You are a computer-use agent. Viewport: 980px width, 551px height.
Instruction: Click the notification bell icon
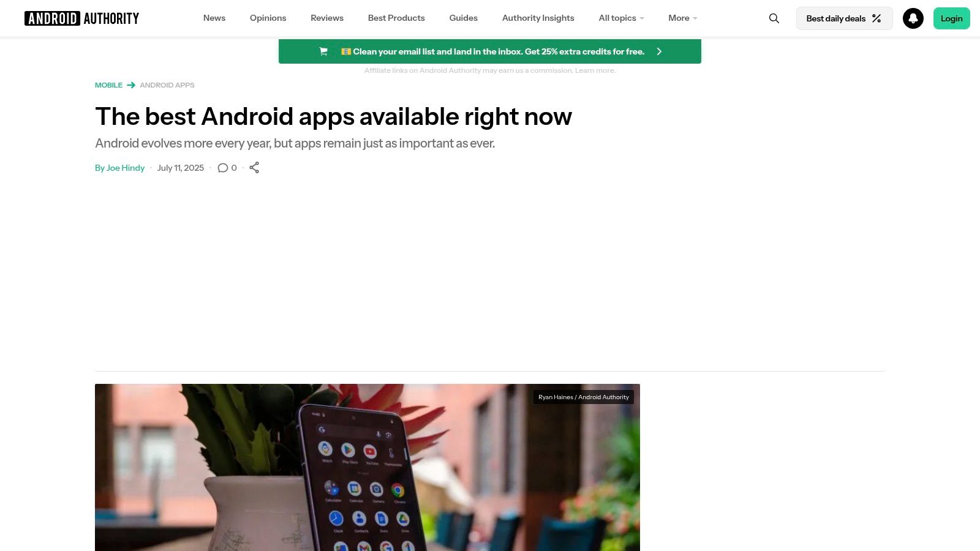[x=913, y=18]
